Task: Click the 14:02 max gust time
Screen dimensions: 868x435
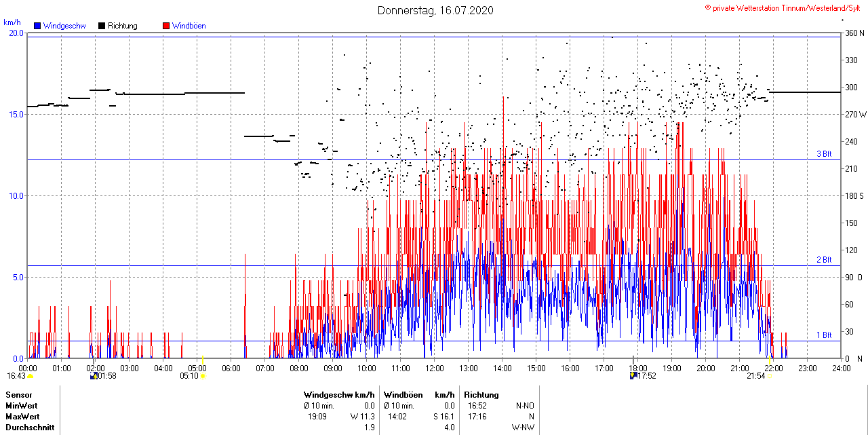Action: [x=397, y=417]
